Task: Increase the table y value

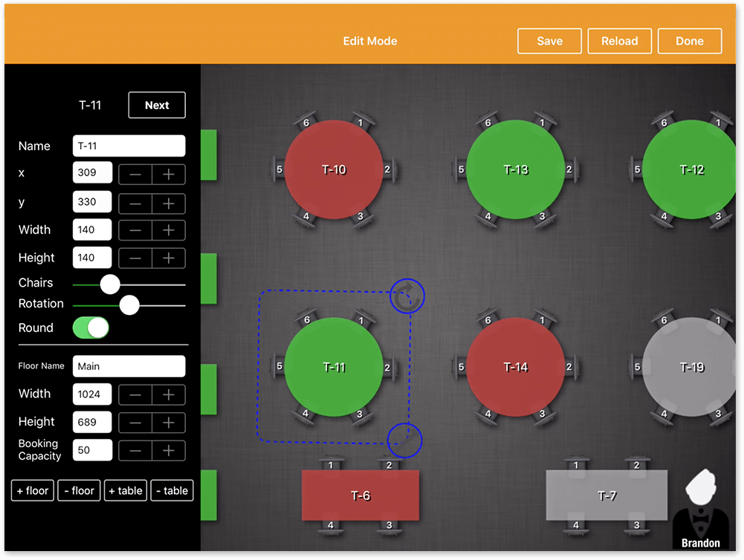Action: pos(169,204)
